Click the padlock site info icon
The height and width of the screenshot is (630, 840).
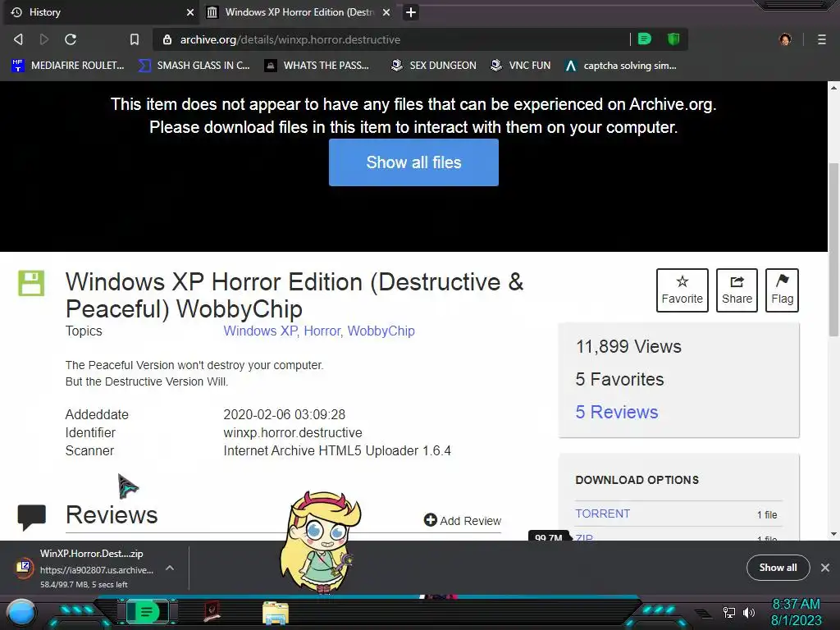point(167,39)
